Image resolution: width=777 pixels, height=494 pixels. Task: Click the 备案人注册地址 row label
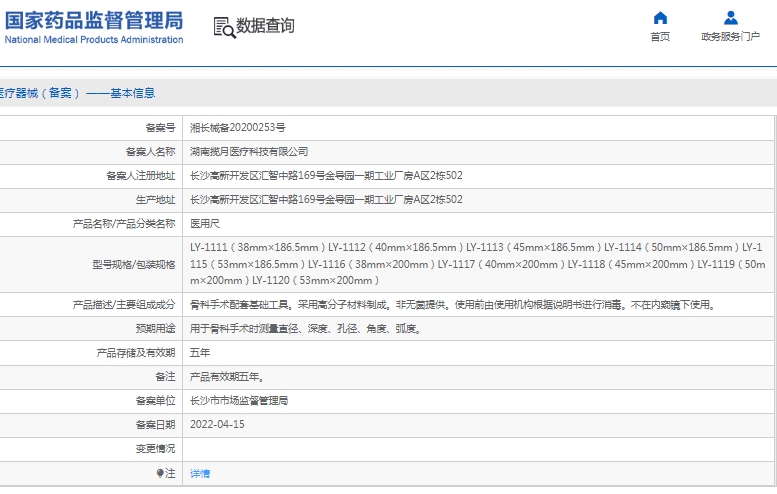[x=141, y=175]
